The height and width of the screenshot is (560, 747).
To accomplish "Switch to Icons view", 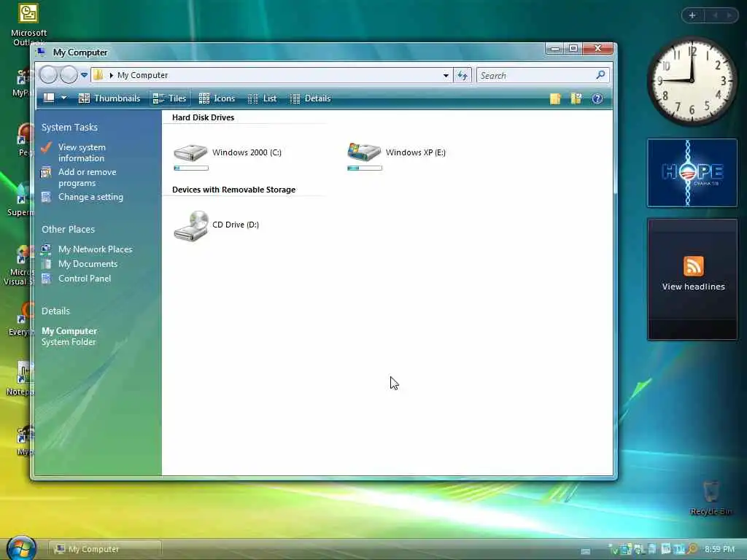I will tap(217, 98).
